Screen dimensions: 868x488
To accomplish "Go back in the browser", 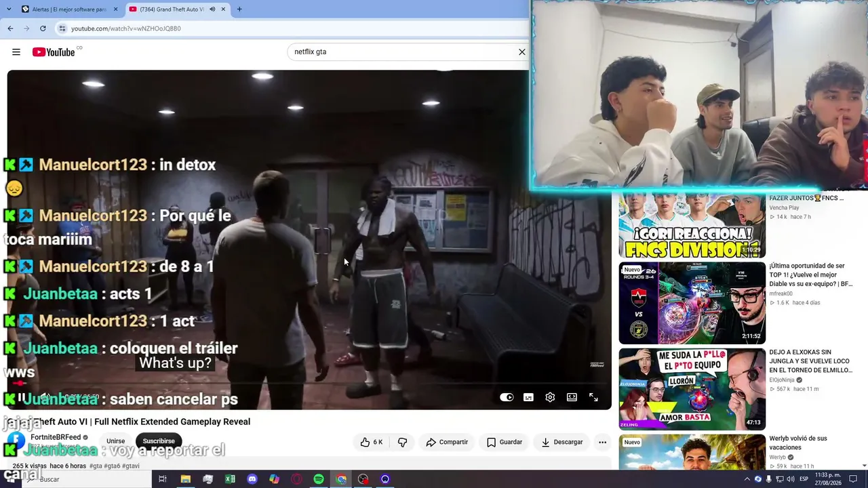I will (10, 28).
